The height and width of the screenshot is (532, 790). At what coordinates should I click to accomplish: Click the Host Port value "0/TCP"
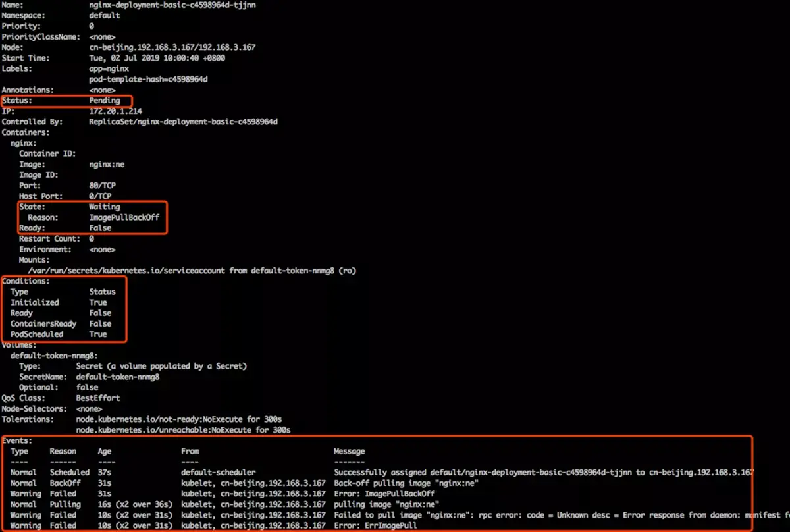100,196
